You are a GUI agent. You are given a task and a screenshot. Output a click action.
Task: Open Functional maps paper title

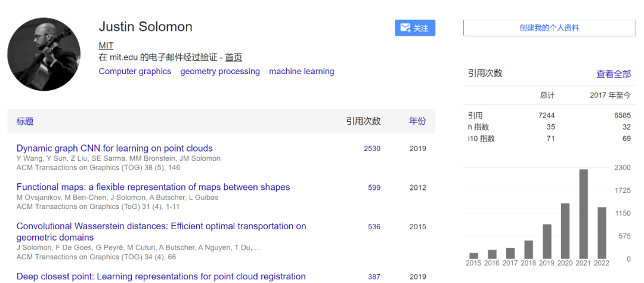tap(153, 187)
